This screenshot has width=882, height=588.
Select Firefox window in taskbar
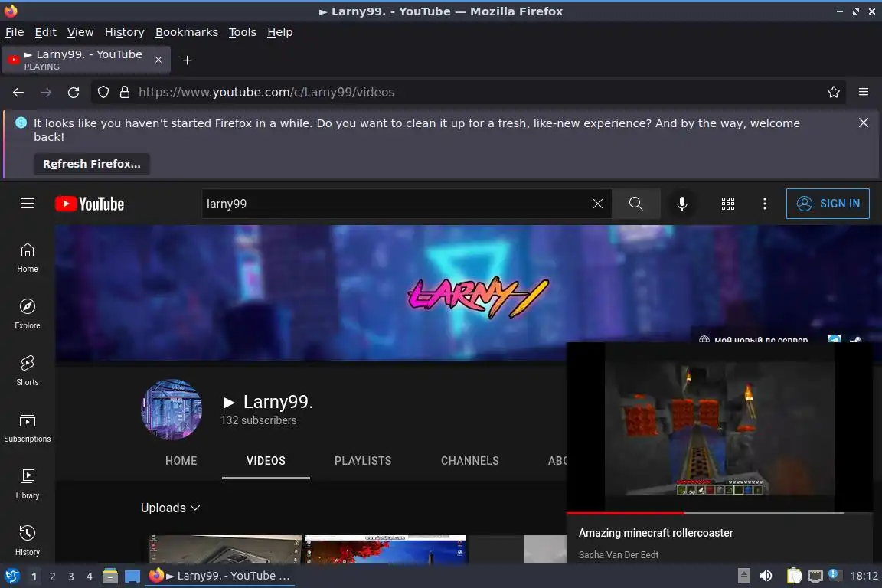[220, 577]
